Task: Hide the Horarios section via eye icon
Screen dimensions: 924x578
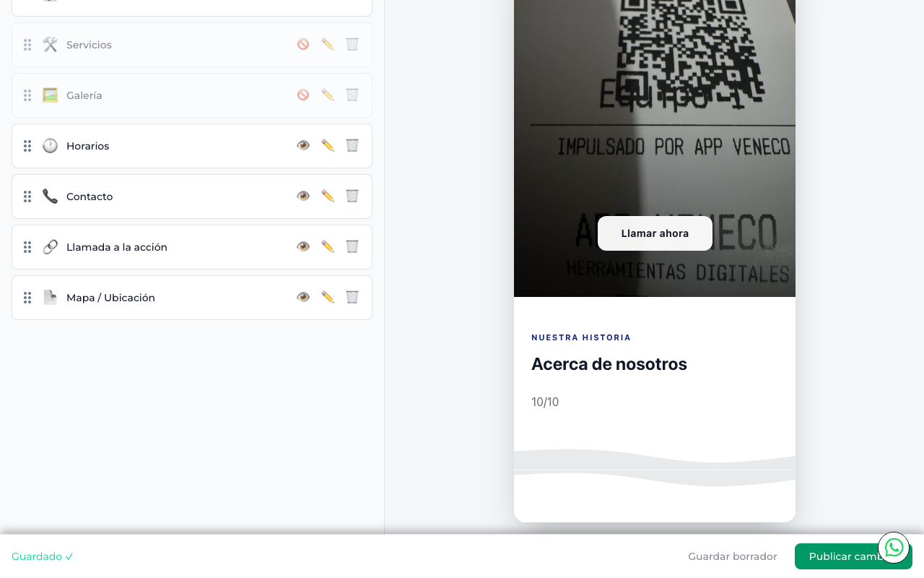Action: click(x=303, y=145)
